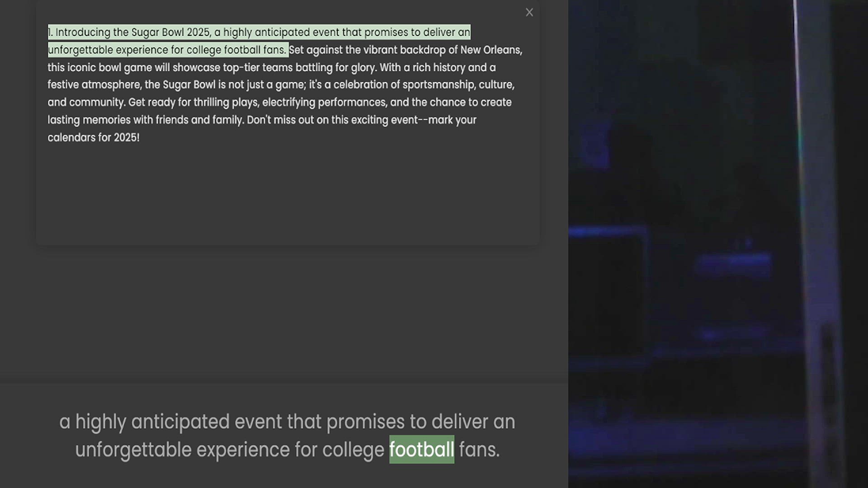
Task: Click the line 'this iconic bowl game will showcase'
Action: coord(271,67)
